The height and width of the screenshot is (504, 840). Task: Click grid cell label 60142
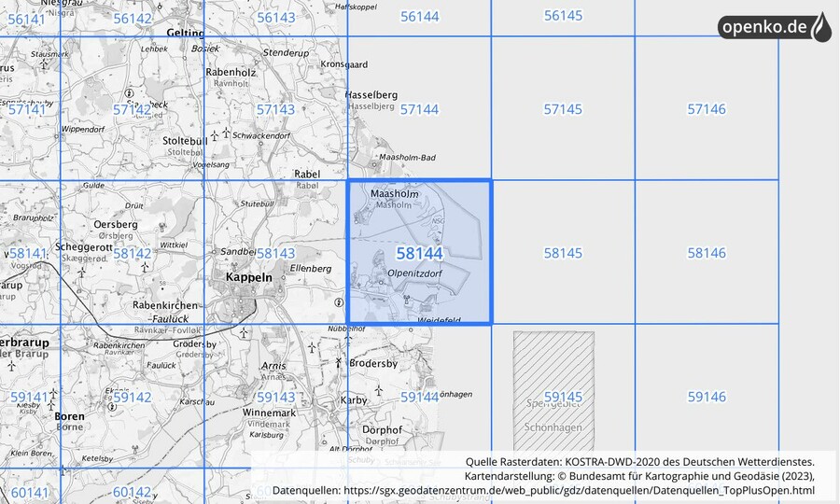click(132, 492)
